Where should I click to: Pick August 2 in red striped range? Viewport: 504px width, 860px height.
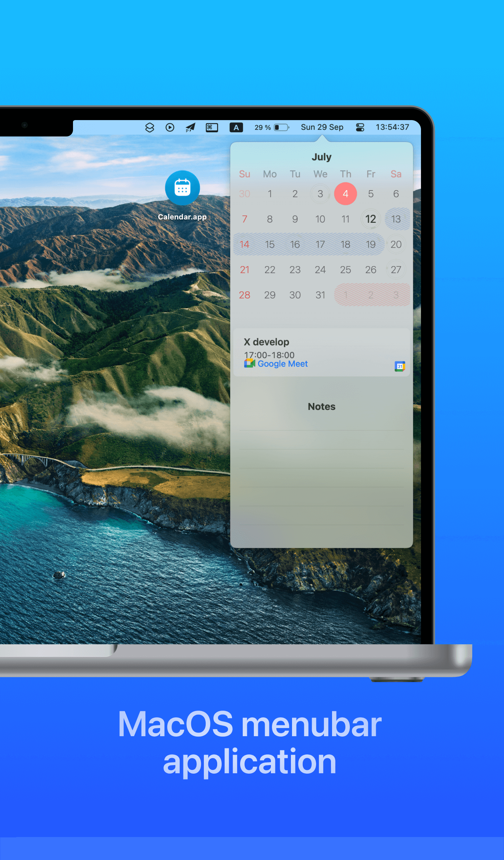(371, 295)
